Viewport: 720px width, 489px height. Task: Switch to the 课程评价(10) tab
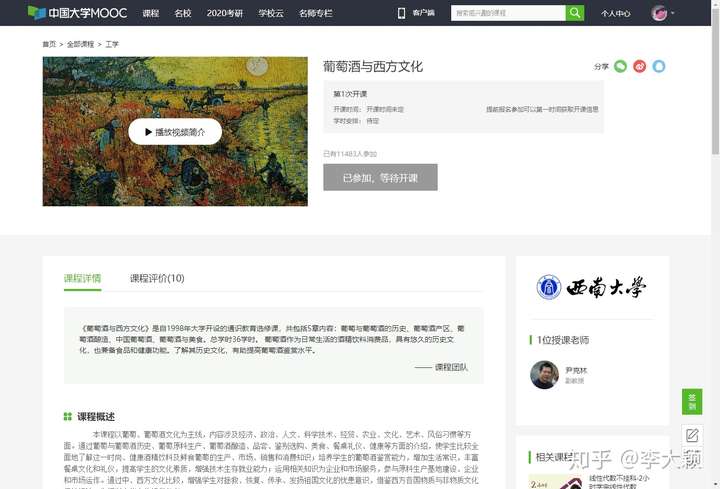tap(157, 278)
